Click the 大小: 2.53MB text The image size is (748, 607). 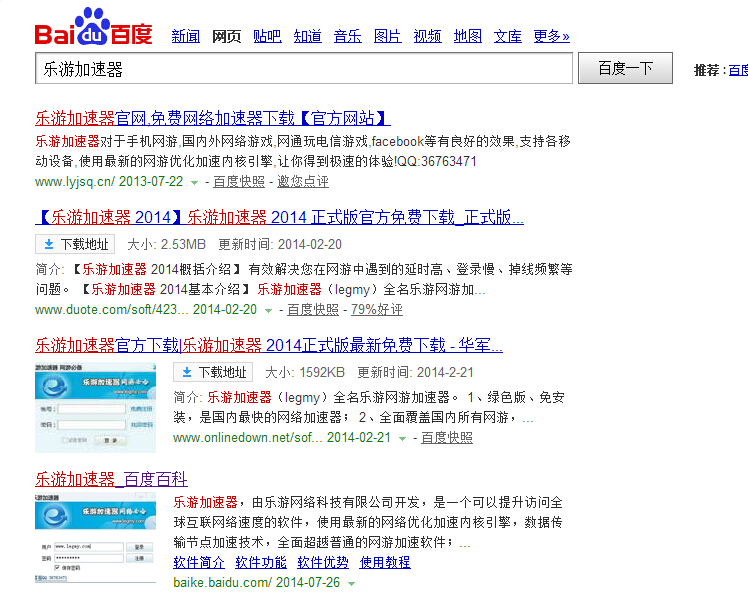pos(166,244)
